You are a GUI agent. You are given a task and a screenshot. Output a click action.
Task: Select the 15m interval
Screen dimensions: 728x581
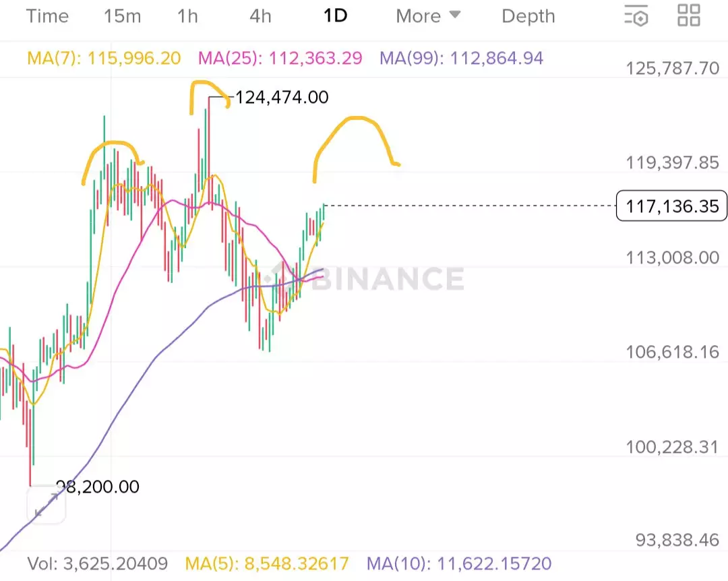click(122, 16)
